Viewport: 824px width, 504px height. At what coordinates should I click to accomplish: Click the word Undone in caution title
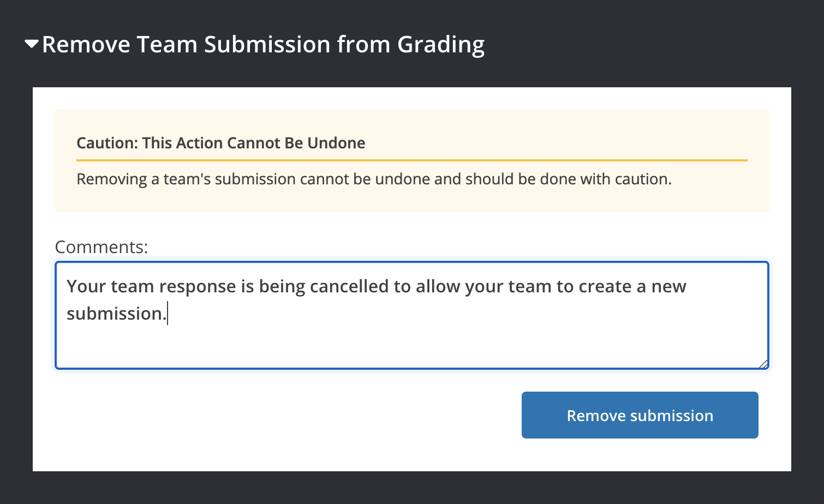[336, 143]
